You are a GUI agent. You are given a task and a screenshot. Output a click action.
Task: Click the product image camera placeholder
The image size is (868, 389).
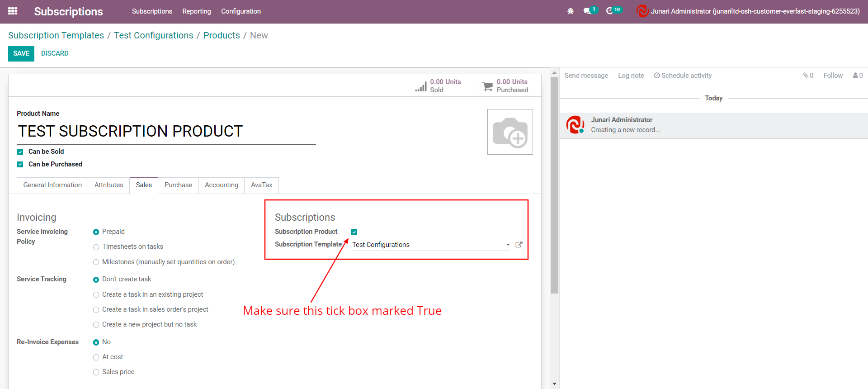point(510,132)
